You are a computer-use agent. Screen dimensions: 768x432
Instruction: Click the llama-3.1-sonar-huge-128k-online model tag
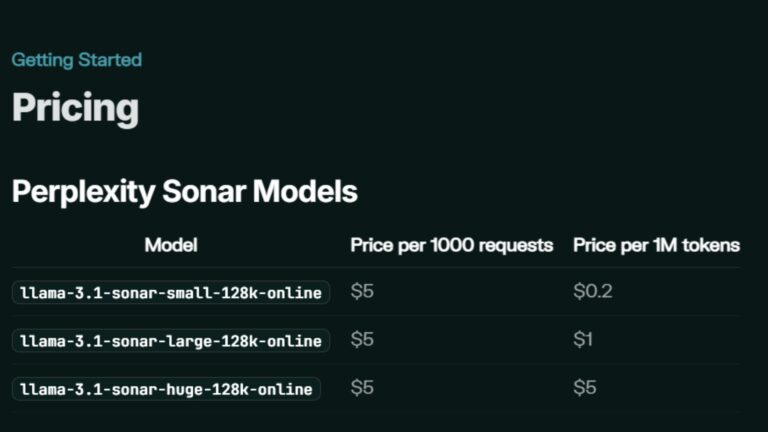[166, 389]
